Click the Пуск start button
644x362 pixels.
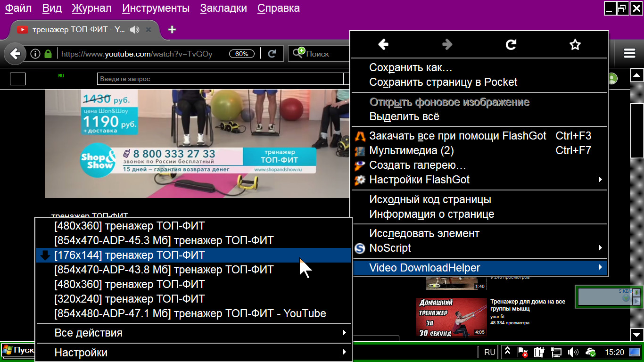[x=17, y=350]
